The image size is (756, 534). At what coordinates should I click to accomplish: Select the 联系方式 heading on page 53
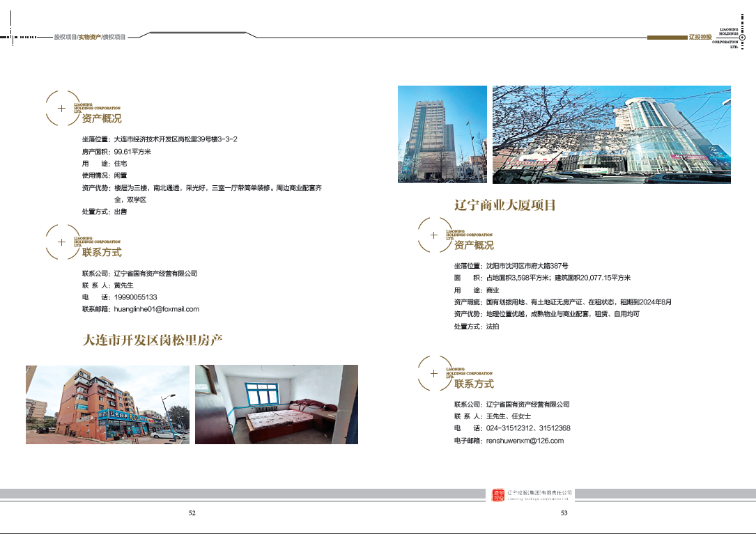(474, 384)
